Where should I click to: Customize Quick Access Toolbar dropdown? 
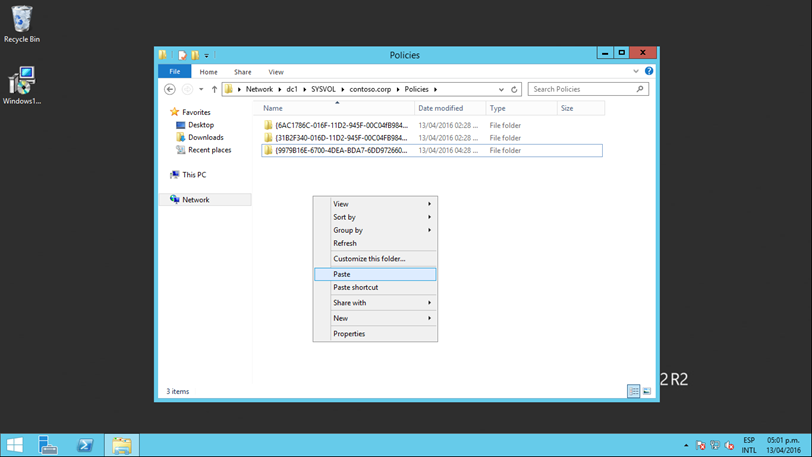(207, 55)
